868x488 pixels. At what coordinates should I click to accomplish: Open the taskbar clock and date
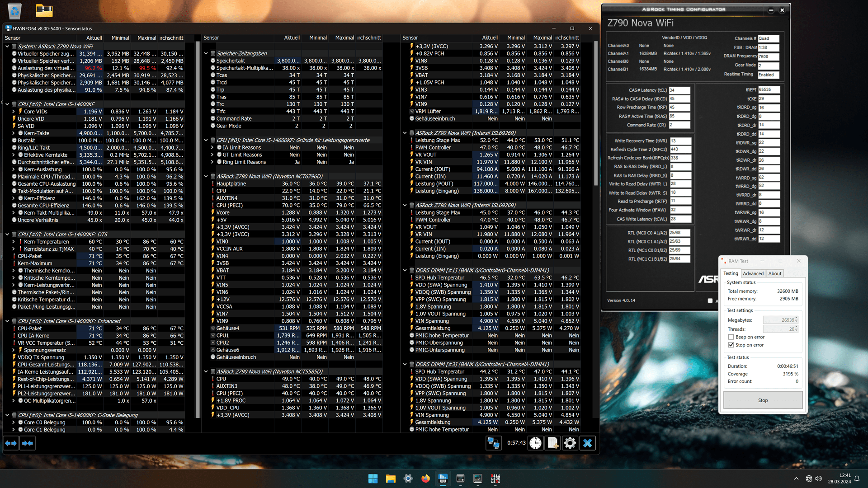pos(839,479)
